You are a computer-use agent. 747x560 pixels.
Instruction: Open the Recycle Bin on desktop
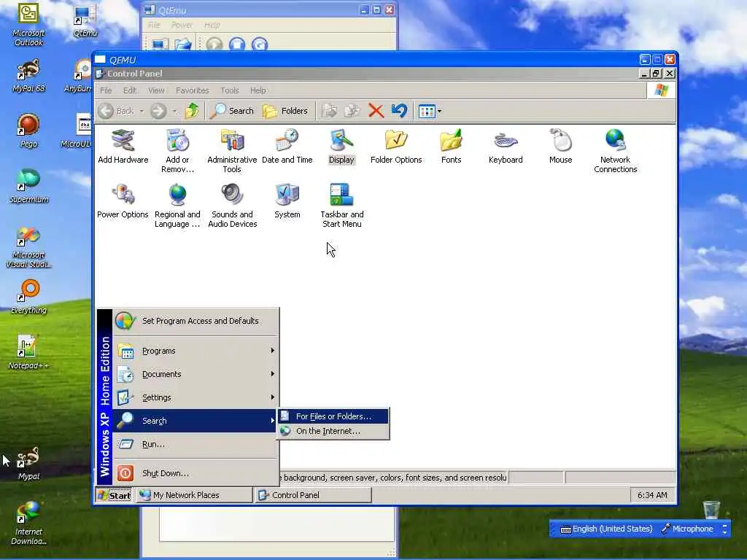711,510
